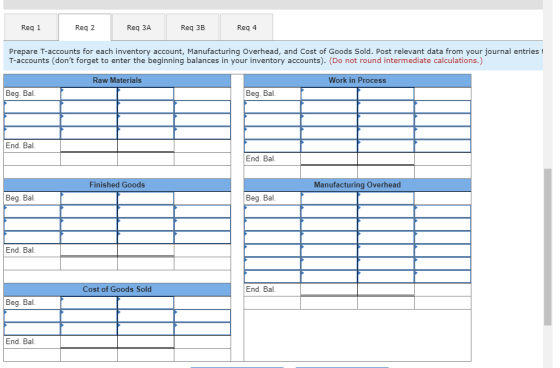Click Raw Materials Beg. Bal. debit amount field

(x=89, y=94)
